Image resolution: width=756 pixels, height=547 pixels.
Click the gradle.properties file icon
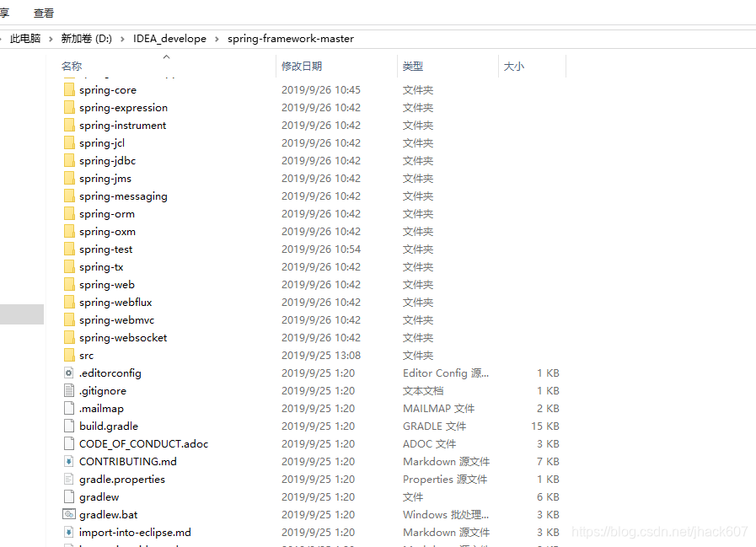point(69,479)
